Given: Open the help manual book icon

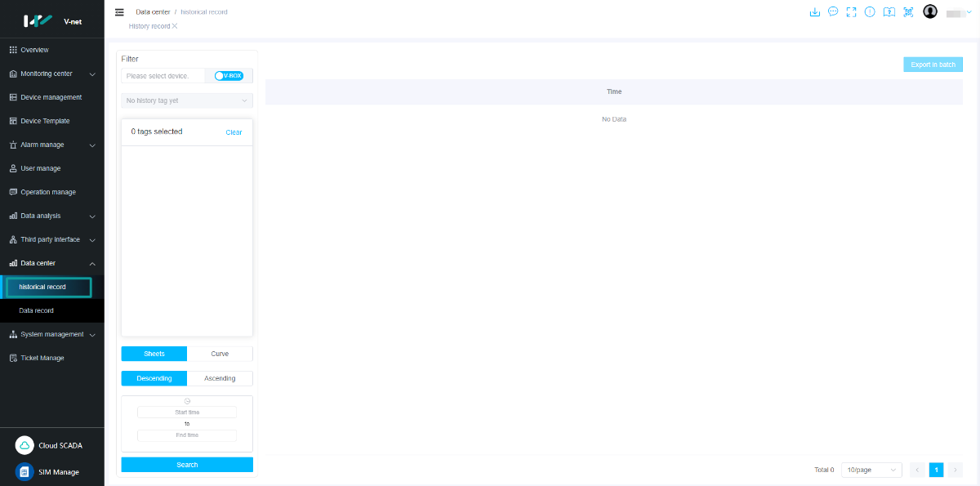Looking at the screenshot, I should point(889,12).
